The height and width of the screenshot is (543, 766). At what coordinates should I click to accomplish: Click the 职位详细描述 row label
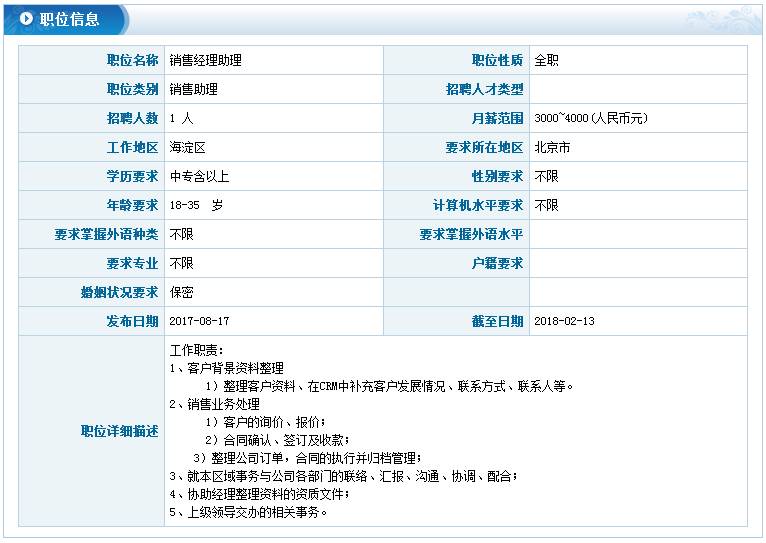(119, 430)
